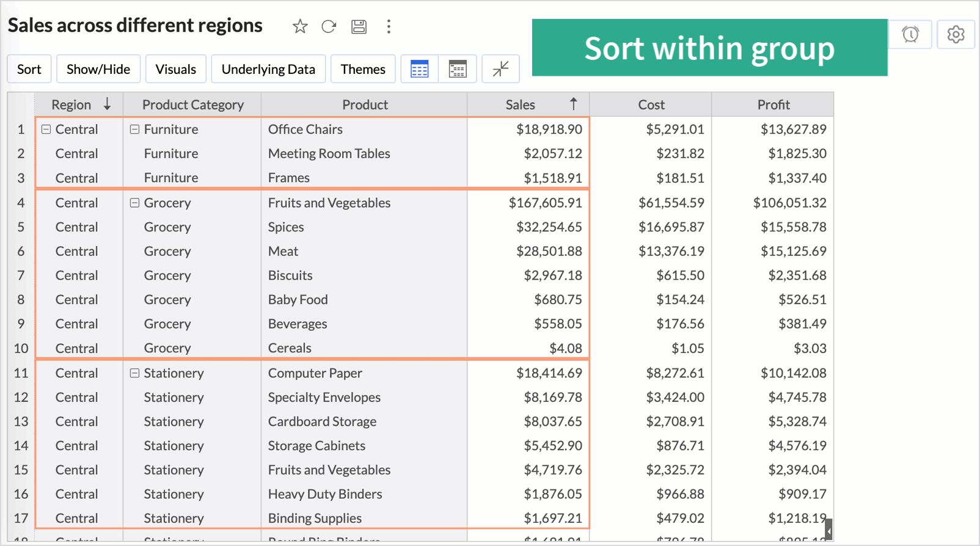
Task: Open Underlying Data view
Action: tap(268, 69)
